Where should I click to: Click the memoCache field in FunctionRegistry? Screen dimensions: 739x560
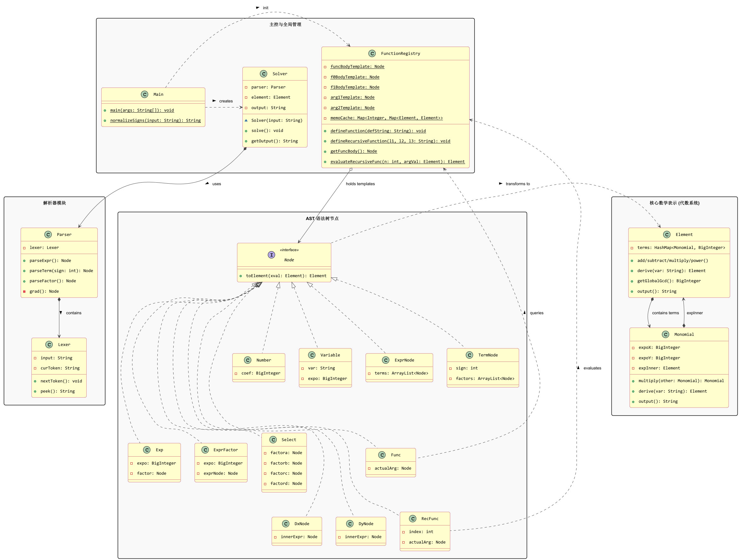click(x=386, y=118)
